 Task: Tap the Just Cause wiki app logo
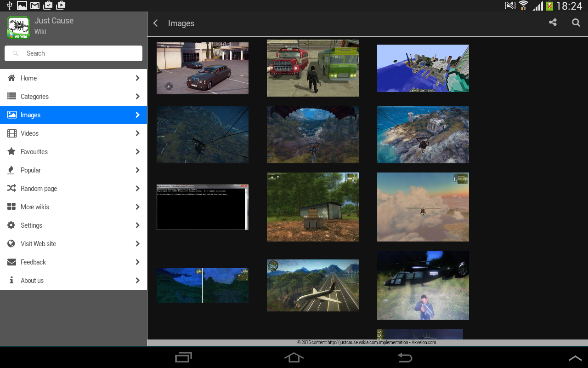[x=18, y=28]
